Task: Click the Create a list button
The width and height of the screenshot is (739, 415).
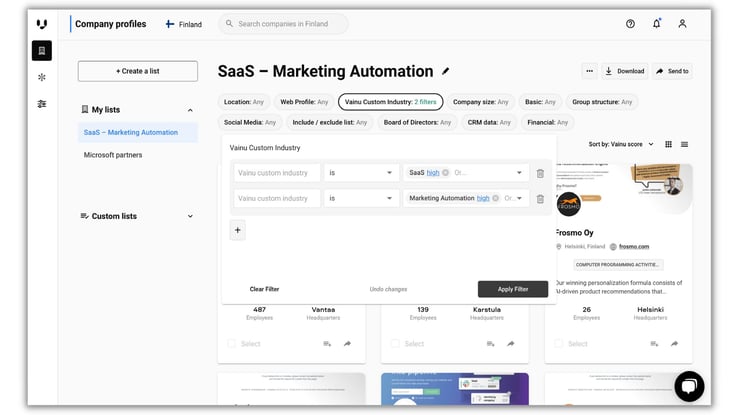Action: (138, 71)
